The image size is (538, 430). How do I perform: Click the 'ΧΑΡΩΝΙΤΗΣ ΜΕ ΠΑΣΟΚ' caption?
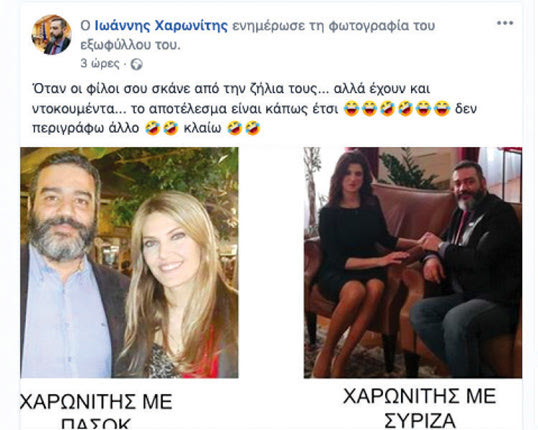(96, 411)
